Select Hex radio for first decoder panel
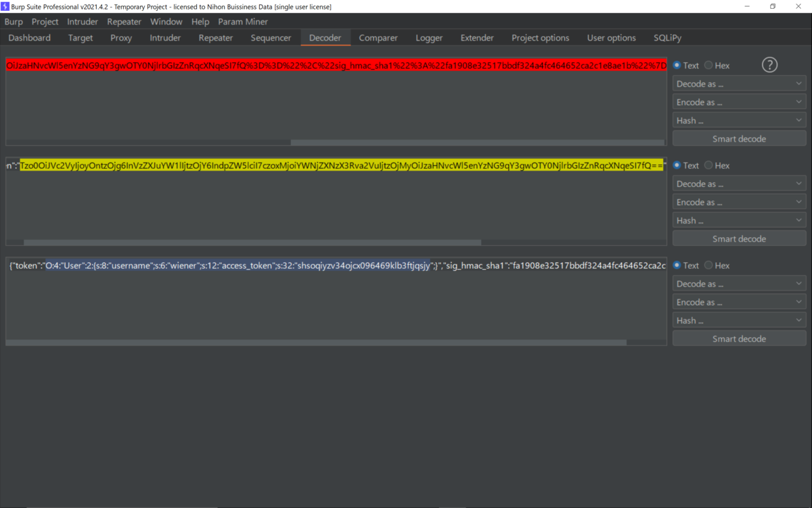Screen dimensions: 812x508 coord(717,66)
